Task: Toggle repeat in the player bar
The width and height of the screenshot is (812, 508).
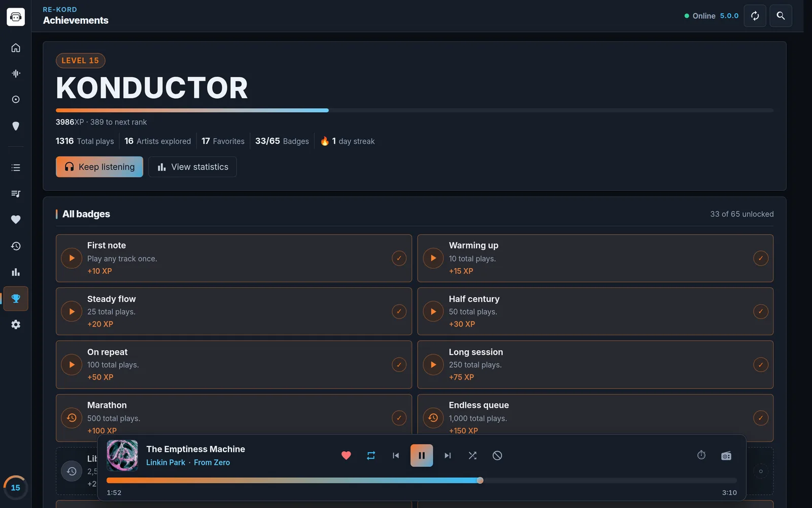Action: pos(371,456)
